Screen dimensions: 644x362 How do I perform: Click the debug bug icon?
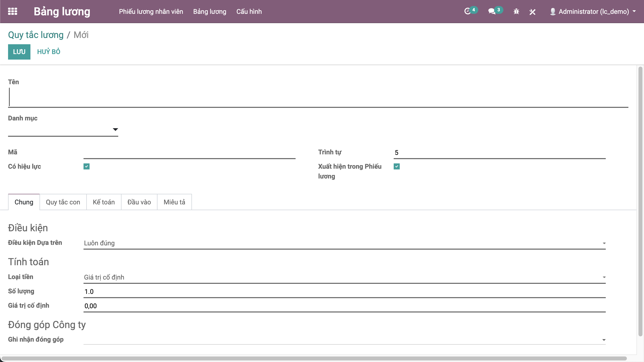[516, 12]
